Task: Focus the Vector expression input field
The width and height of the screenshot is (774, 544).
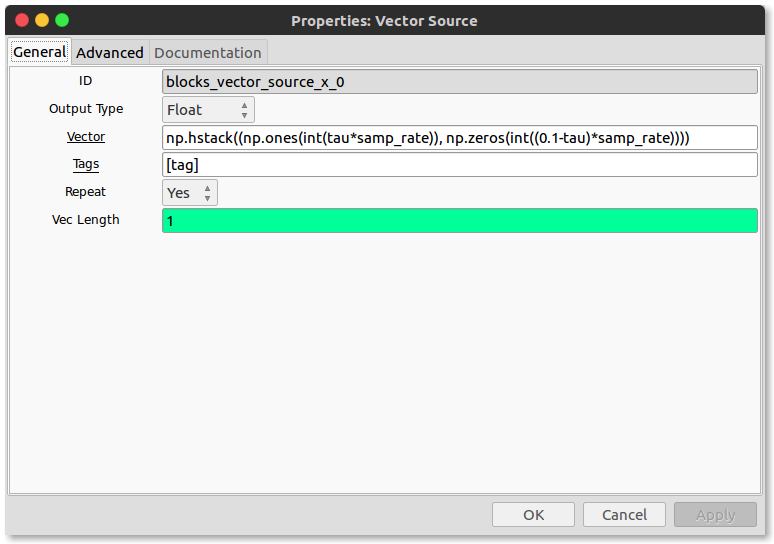Action: [x=460, y=138]
